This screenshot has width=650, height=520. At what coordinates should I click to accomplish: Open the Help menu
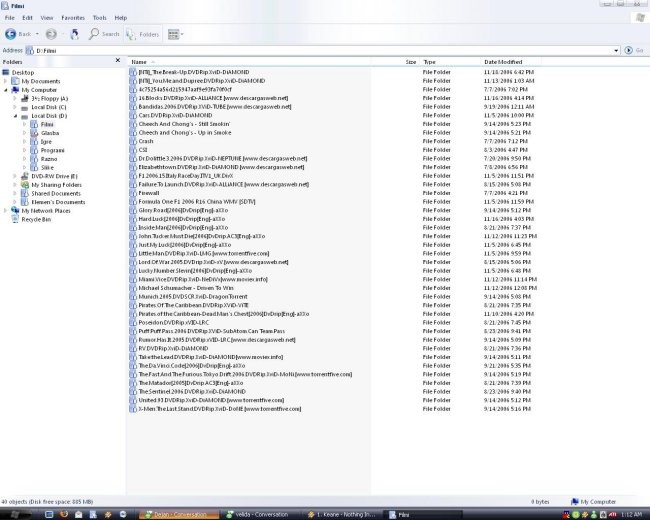pos(121,18)
